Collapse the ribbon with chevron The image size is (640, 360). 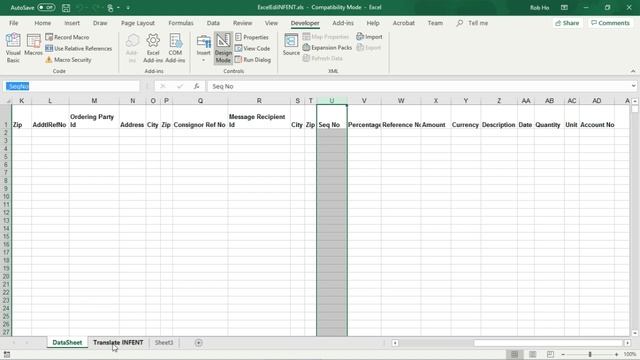(x=633, y=71)
